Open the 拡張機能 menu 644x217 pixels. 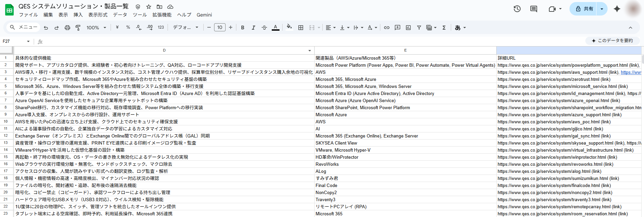coord(162,15)
